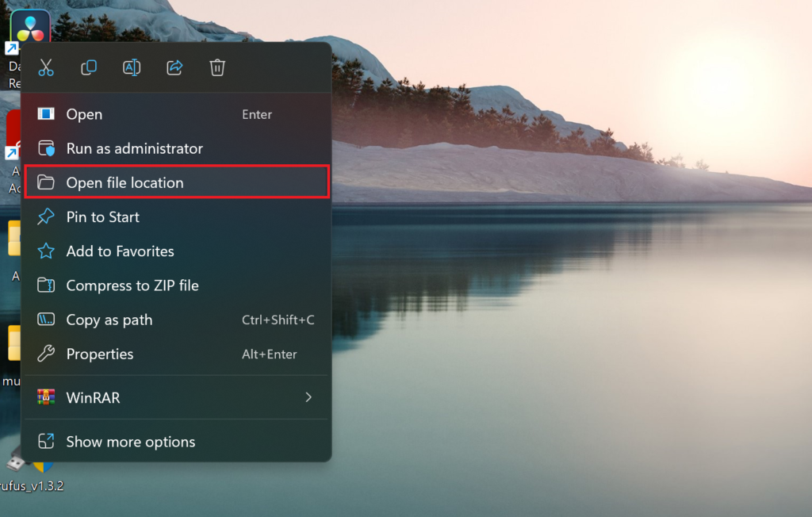The image size is (812, 517).
Task: Select the WinRAR archive icon in the menu
Action: click(46, 397)
